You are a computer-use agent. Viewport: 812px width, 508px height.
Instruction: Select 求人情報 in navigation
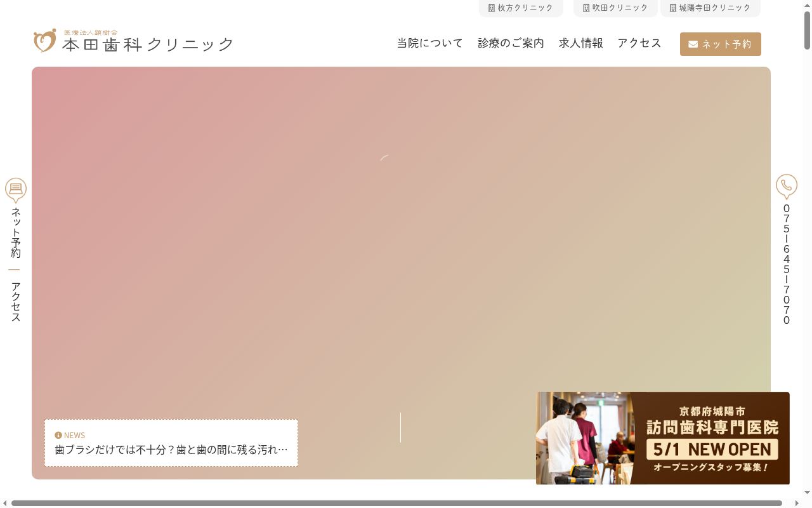581,43
